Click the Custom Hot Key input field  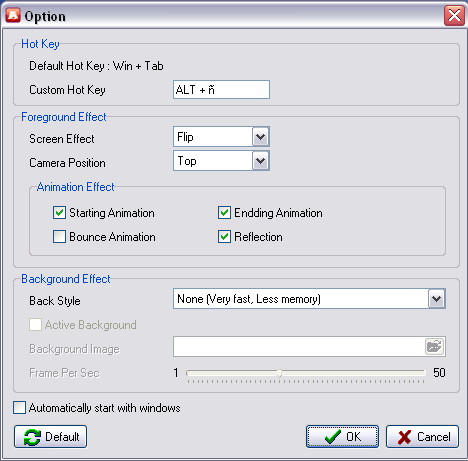(x=221, y=90)
